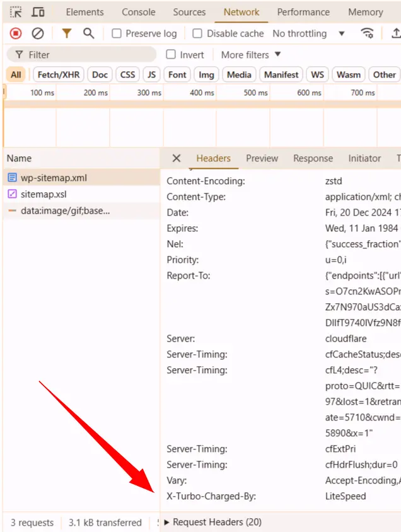Focus the Filter text field
This screenshot has height=532, width=401.
coord(81,55)
